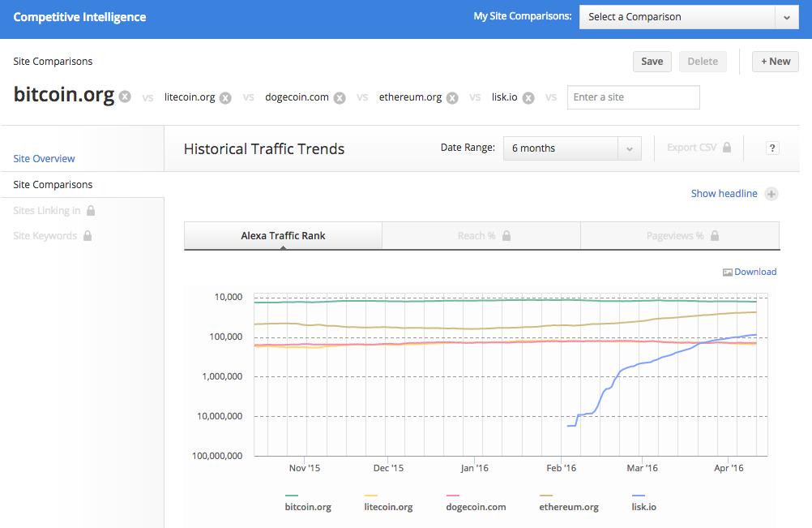812x528 pixels.
Task: Create a new comparison with + New
Action: pyautogui.click(x=776, y=62)
